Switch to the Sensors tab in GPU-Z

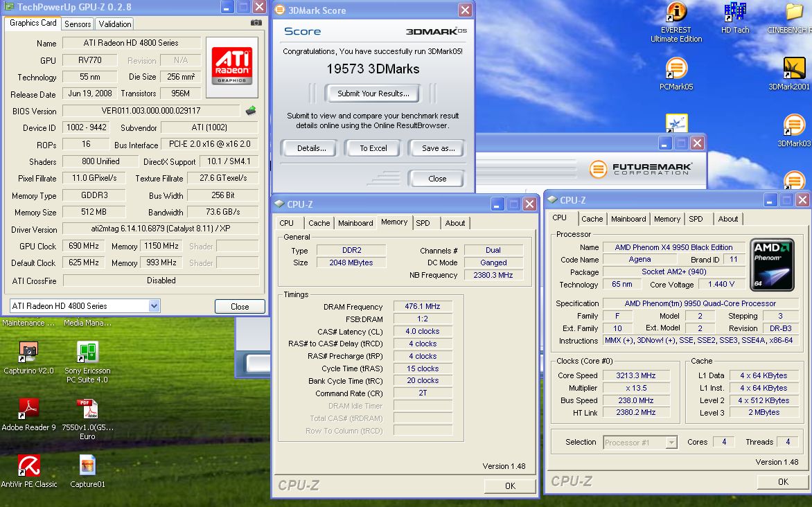78,24
